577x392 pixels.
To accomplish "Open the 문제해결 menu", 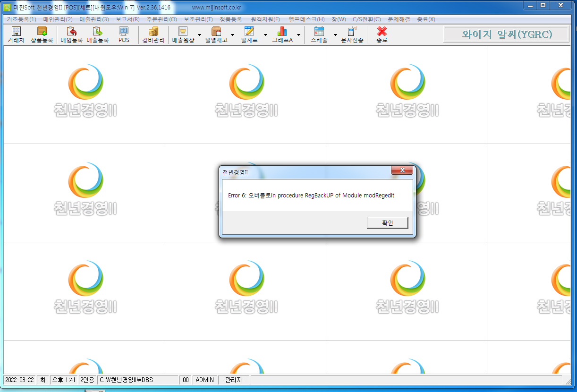I will pyautogui.click(x=399, y=19).
